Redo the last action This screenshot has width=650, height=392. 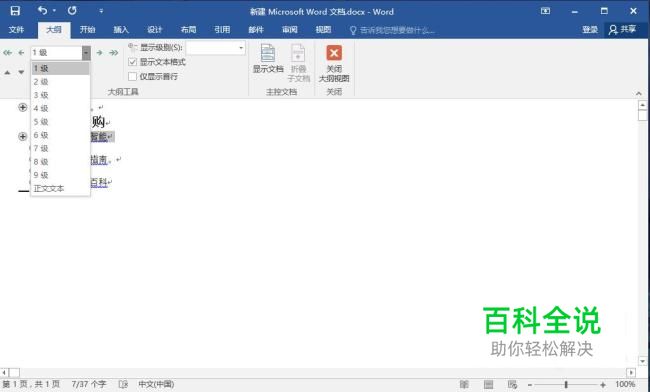pos(72,10)
